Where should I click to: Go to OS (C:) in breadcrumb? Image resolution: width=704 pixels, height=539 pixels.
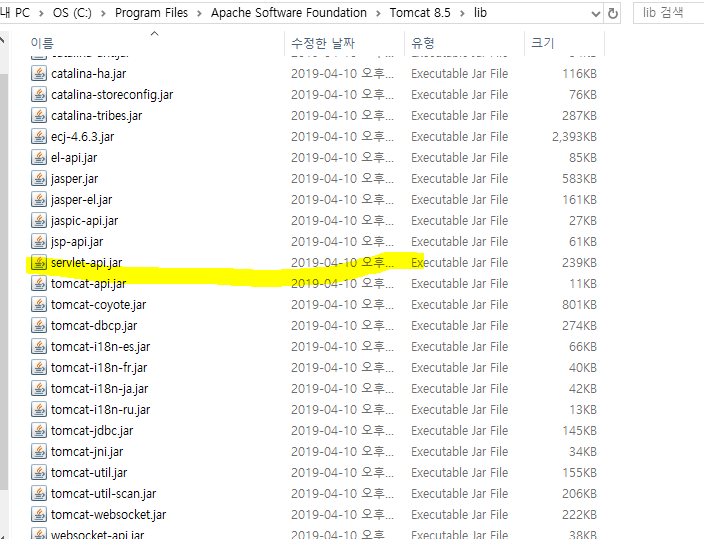coord(72,13)
